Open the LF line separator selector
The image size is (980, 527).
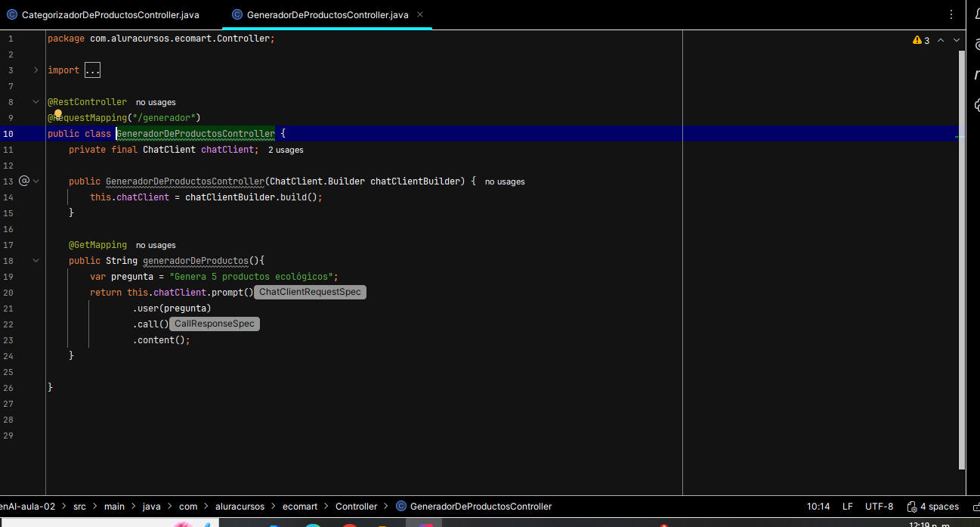coord(848,507)
